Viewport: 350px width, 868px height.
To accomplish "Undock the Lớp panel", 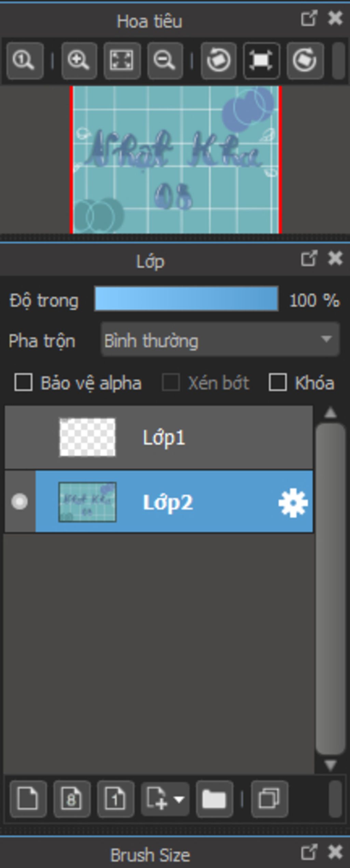I will [x=309, y=258].
